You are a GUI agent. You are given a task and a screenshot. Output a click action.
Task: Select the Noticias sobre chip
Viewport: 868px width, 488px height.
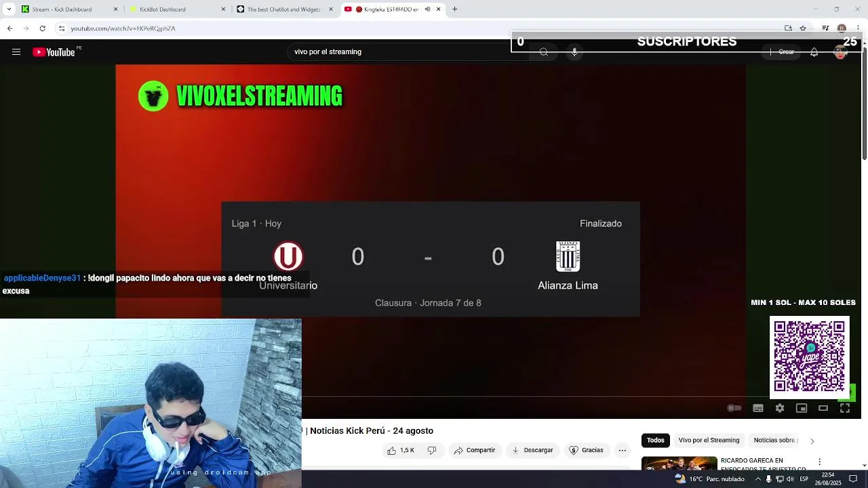(774, 441)
